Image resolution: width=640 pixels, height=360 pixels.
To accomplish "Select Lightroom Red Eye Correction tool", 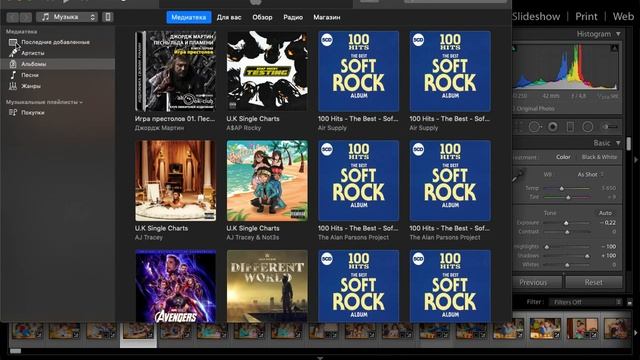I will point(553,127).
